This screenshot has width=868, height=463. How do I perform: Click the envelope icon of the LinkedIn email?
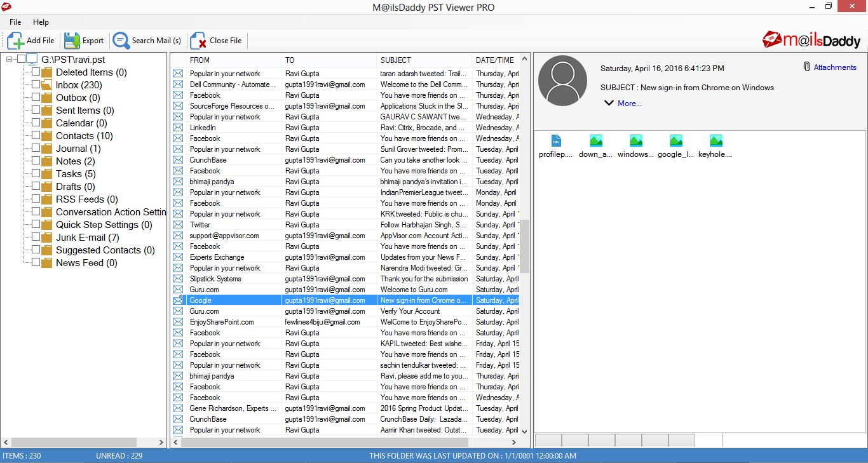pos(178,128)
